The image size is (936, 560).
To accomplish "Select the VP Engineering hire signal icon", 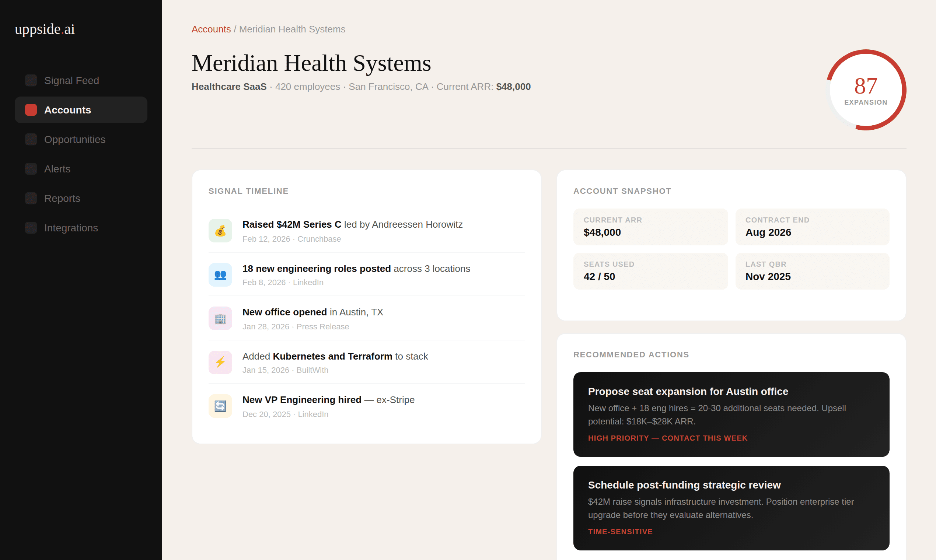I will 220,406.
